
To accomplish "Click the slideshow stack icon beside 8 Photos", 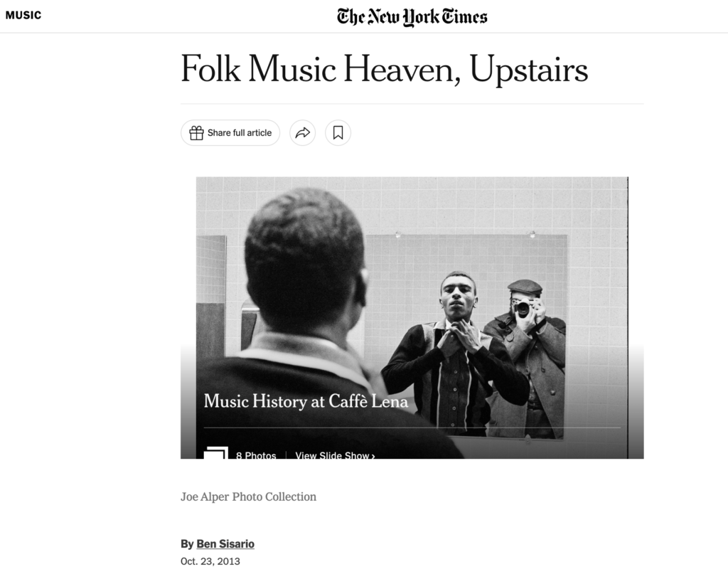I will (x=216, y=452).
